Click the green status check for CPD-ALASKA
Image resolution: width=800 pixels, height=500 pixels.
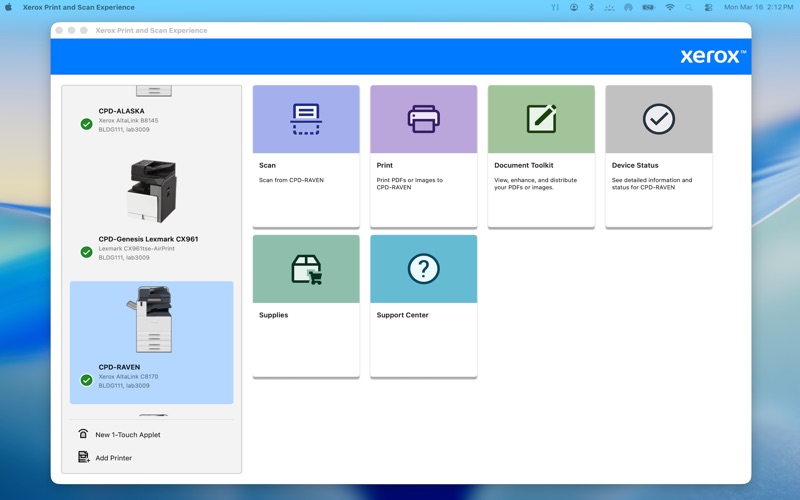click(x=86, y=124)
